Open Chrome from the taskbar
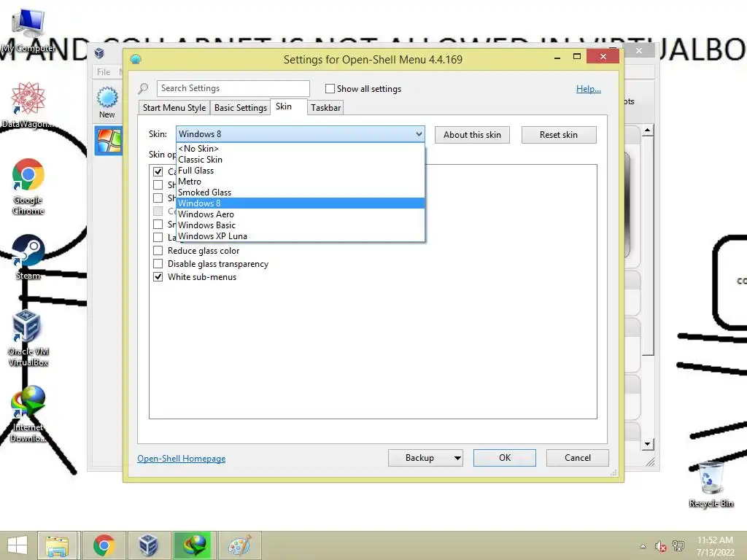Screen dimensions: 747x560 104,545
